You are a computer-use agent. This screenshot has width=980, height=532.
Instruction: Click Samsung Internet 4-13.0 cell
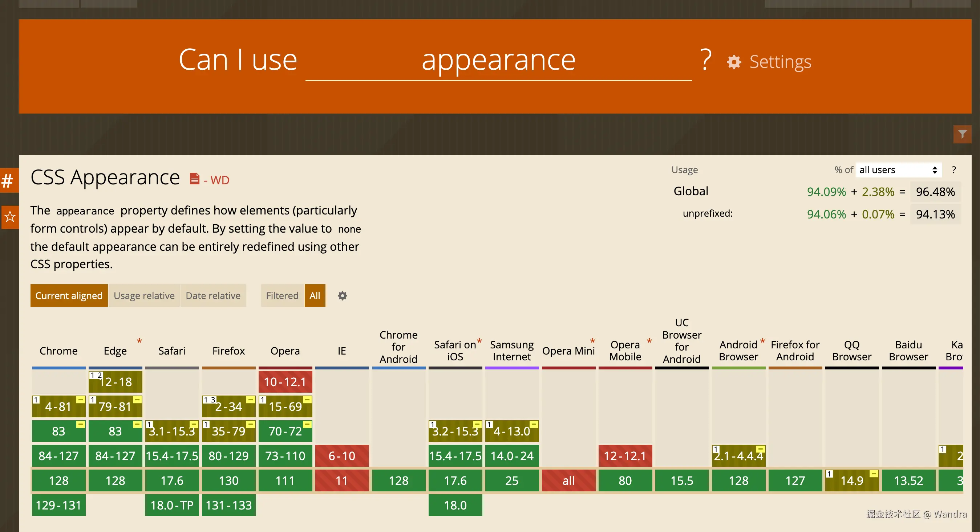coord(512,431)
